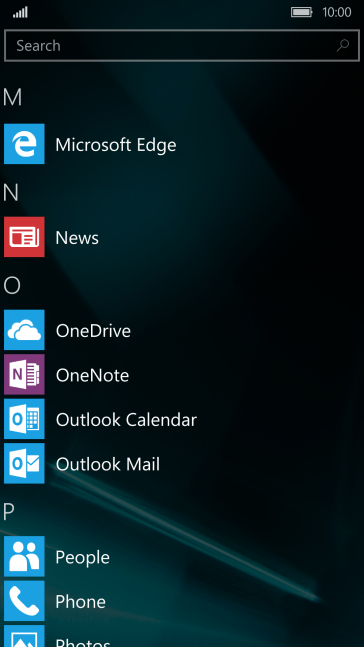Tap the People contacts icon
The width and height of the screenshot is (364, 647).
tap(24, 556)
